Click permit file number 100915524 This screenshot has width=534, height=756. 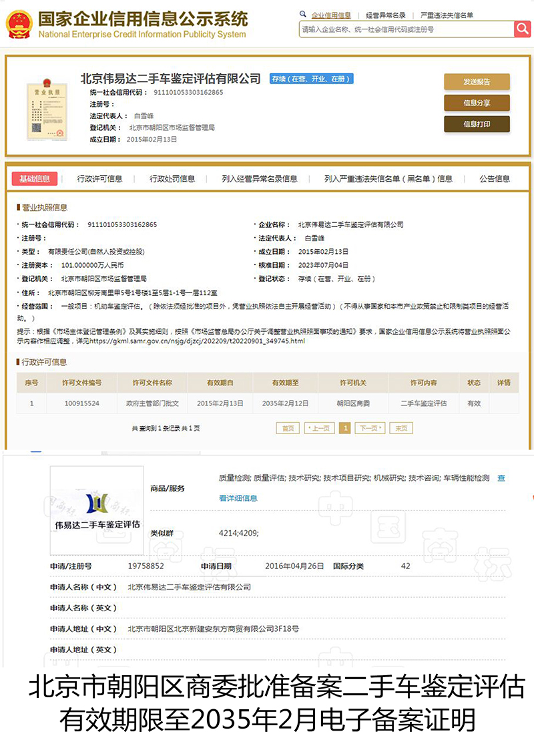tap(82, 403)
